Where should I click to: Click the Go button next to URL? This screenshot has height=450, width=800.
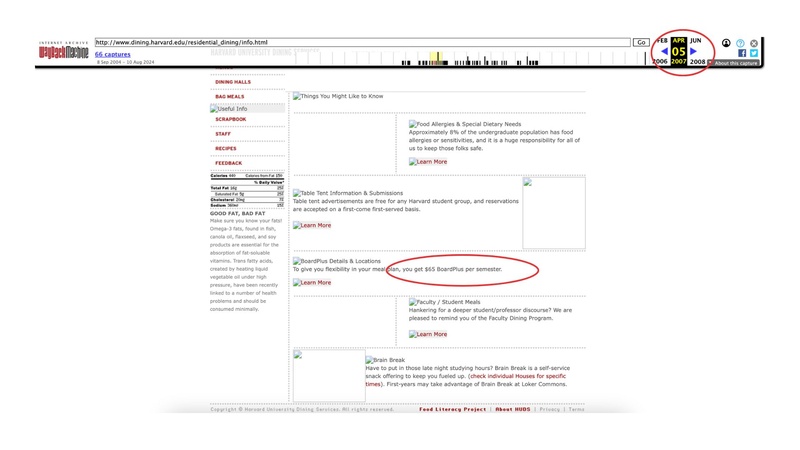click(x=641, y=42)
